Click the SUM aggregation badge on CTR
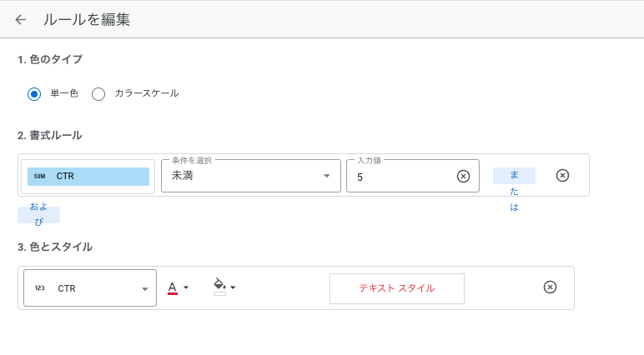This screenshot has height=355, width=644. 39,176
